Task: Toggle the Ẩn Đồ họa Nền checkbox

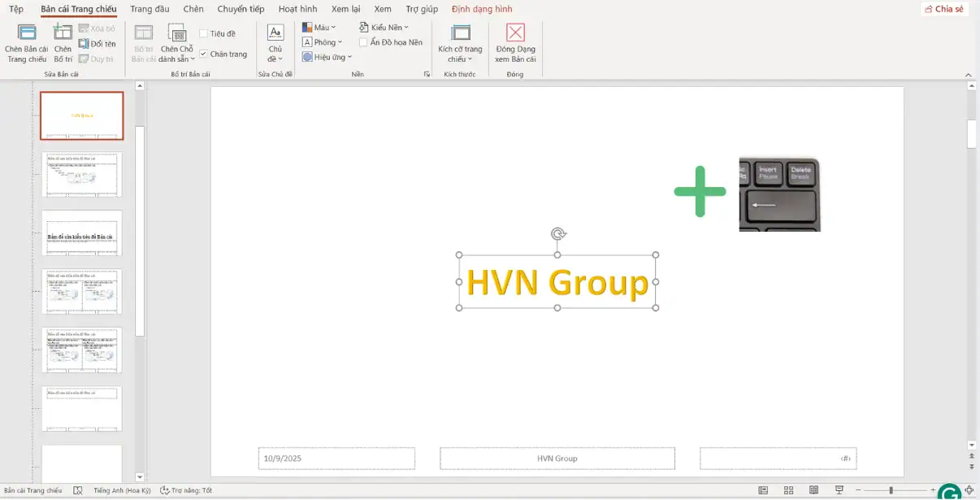Action: (x=363, y=42)
